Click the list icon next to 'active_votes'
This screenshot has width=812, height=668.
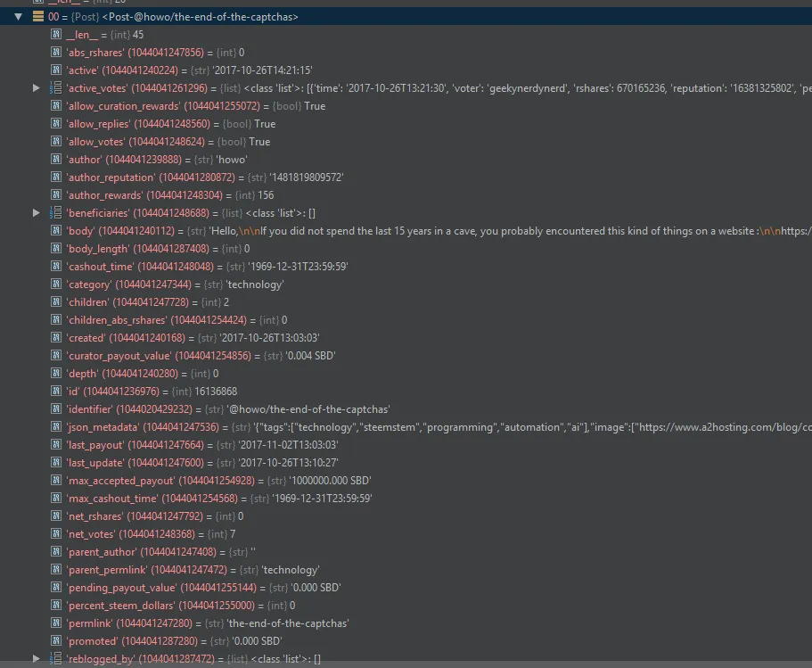tap(56, 88)
